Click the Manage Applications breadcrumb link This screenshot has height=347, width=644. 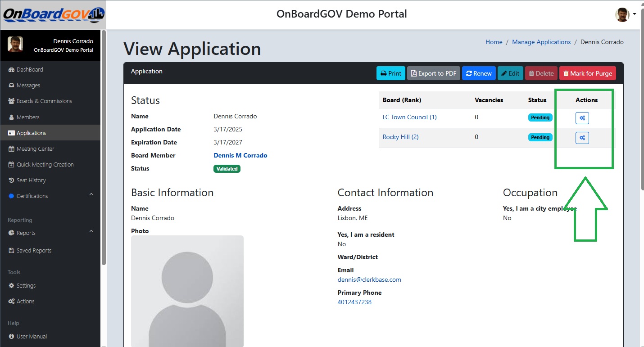pos(541,42)
